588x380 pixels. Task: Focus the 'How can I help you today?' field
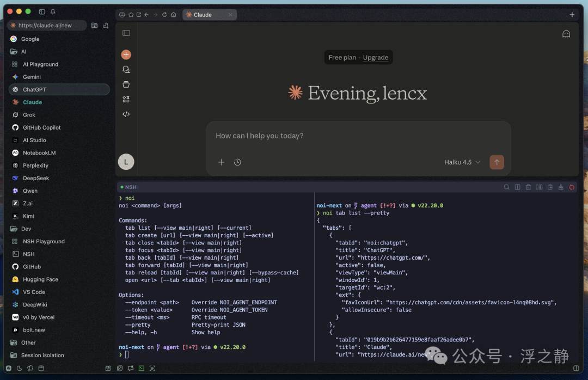358,136
